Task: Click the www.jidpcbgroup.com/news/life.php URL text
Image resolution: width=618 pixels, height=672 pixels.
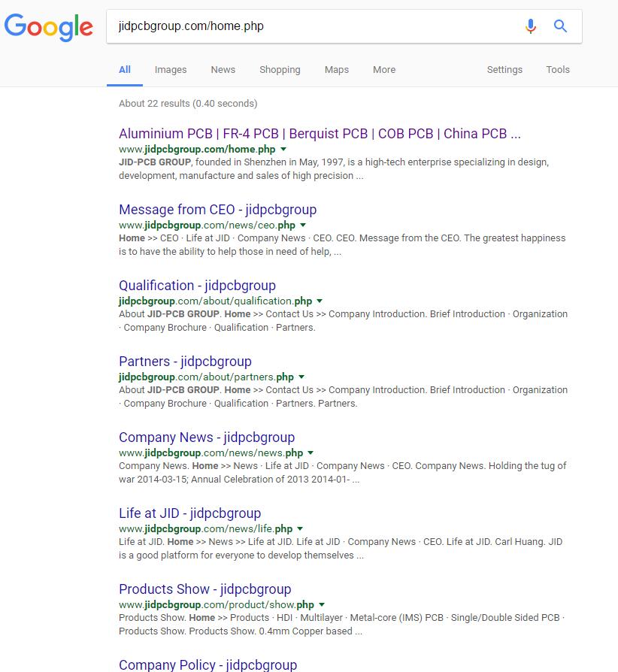Action: (x=206, y=528)
